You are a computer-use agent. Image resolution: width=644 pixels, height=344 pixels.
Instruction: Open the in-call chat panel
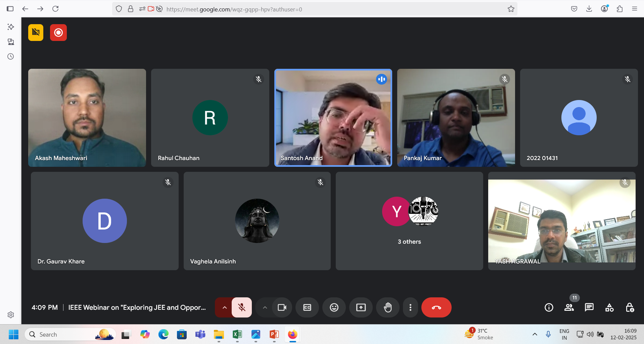coord(589,307)
